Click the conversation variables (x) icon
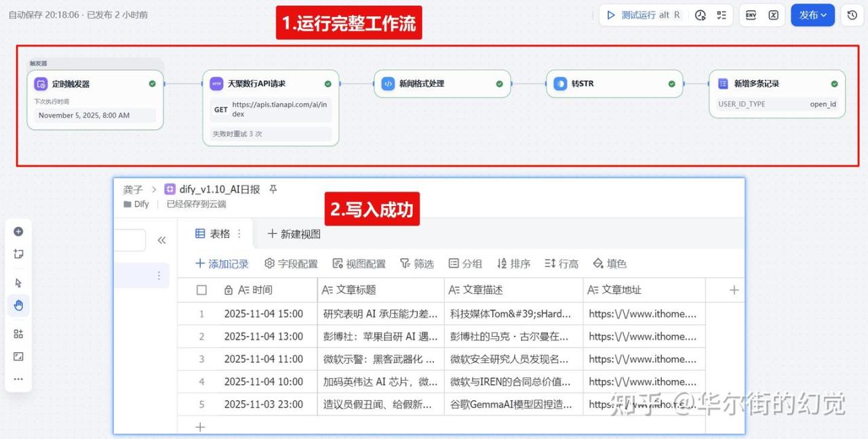 [x=773, y=15]
